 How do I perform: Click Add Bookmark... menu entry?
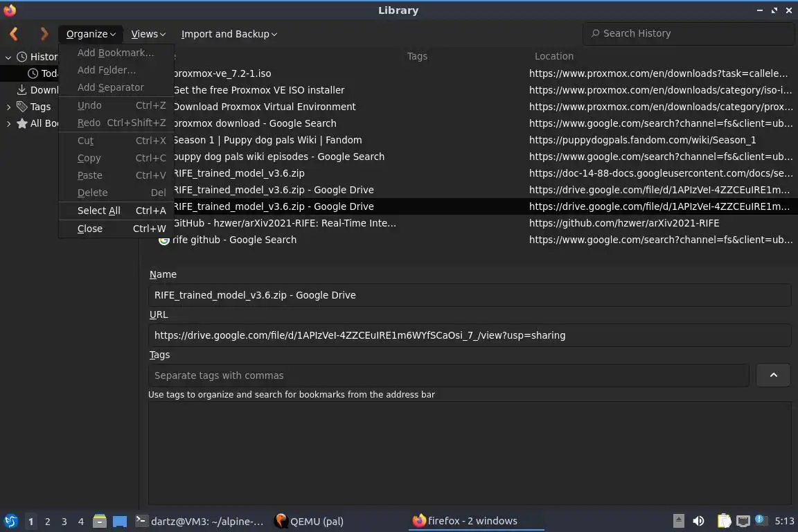(116, 53)
